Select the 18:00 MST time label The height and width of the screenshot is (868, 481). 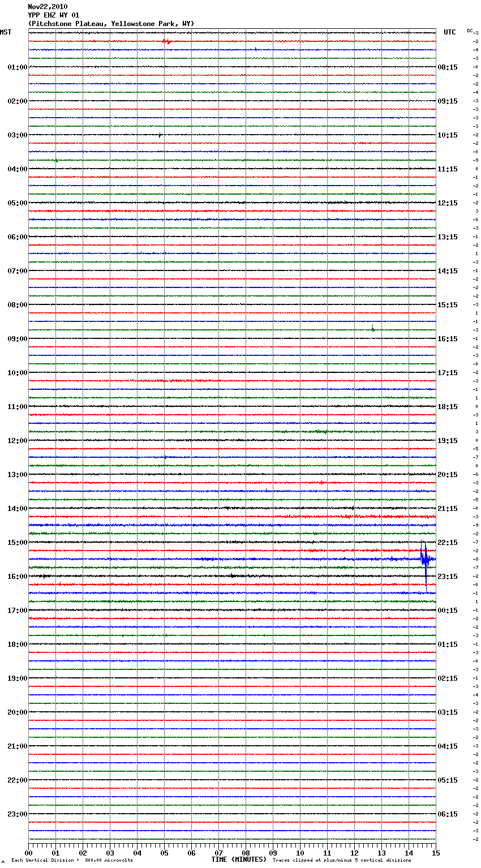tap(17, 644)
